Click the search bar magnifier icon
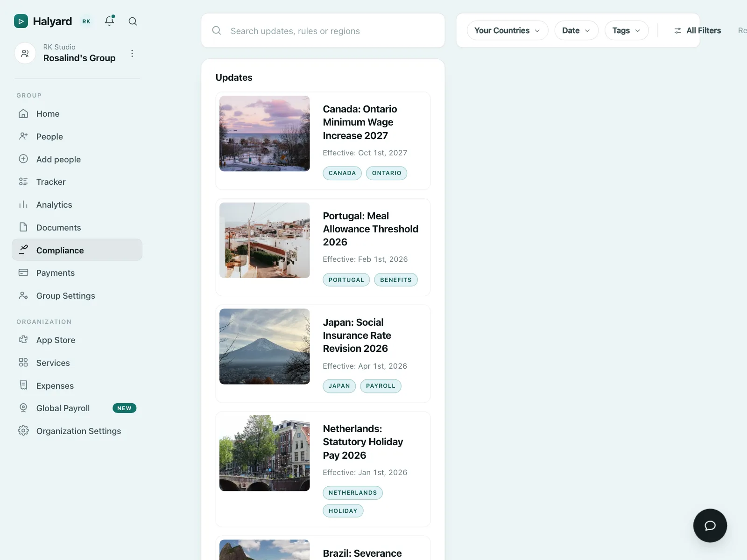Viewport: 747px width, 560px height. [217, 30]
